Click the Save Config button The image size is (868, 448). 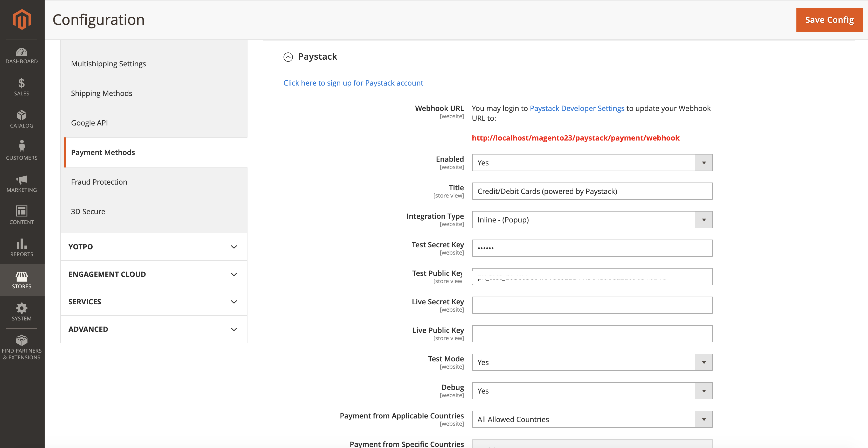click(829, 20)
